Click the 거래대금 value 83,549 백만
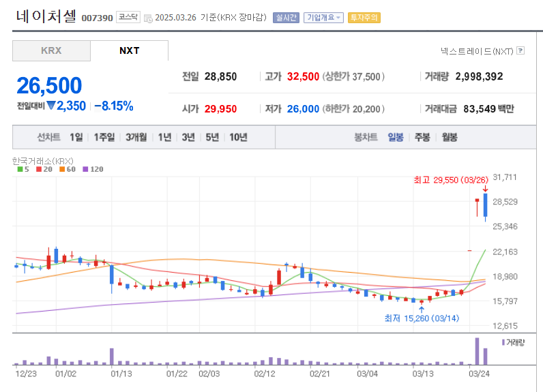543x392 pixels. 488,109
